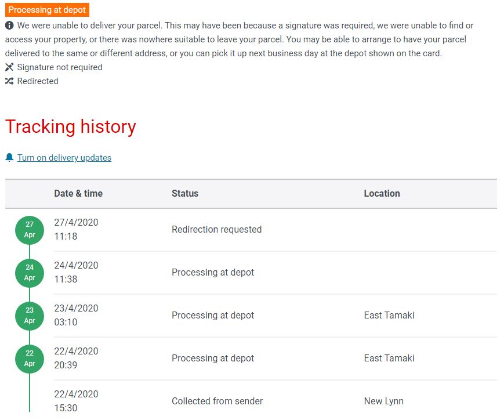Open the Turn on delivery updates link
The image size is (504, 420).
[64, 158]
